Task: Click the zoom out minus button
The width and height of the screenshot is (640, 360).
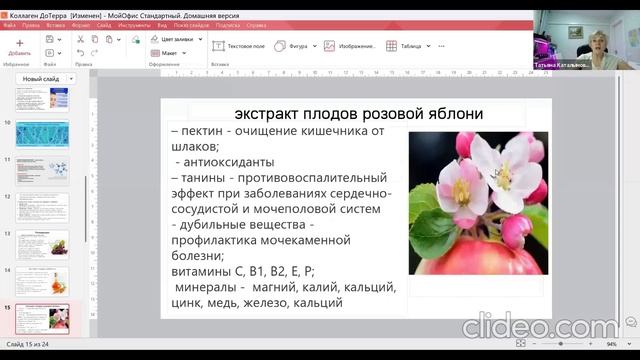Action: coord(534,344)
